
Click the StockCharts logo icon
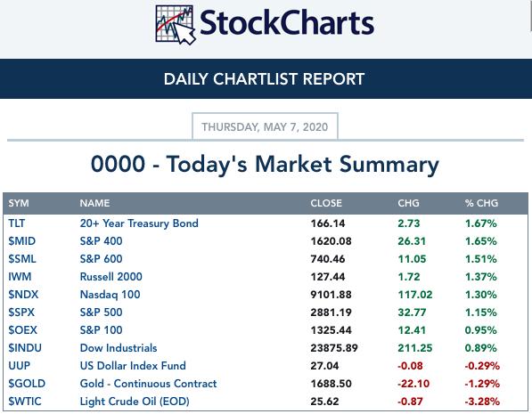click(x=176, y=25)
